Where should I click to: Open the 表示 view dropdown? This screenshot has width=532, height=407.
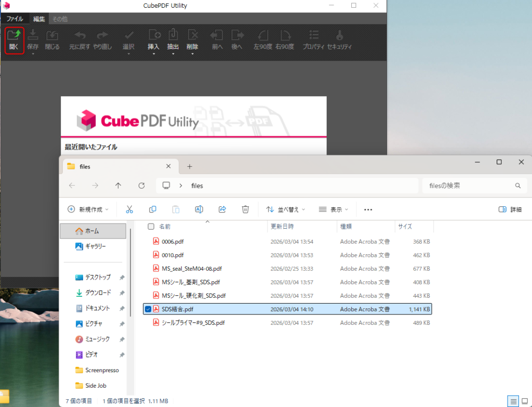click(334, 209)
